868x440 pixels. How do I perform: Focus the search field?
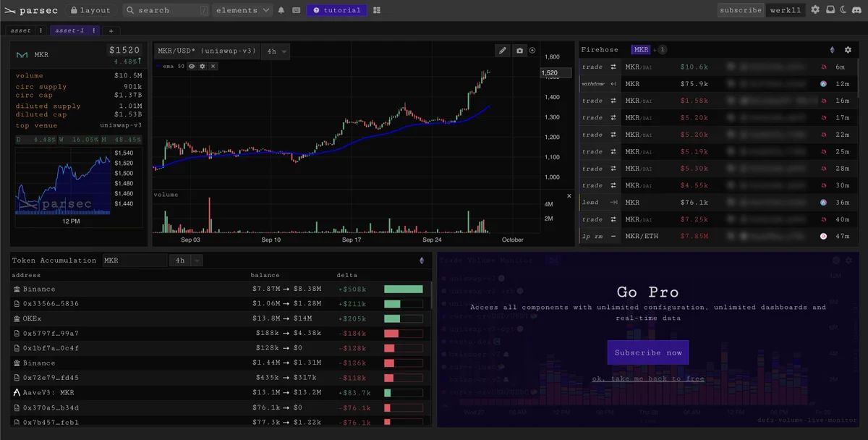pos(166,10)
